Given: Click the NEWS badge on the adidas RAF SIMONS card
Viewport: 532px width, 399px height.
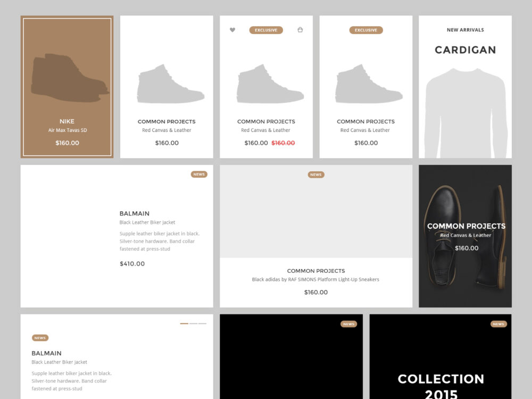Looking at the screenshot, I should pyautogui.click(x=316, y=174).
